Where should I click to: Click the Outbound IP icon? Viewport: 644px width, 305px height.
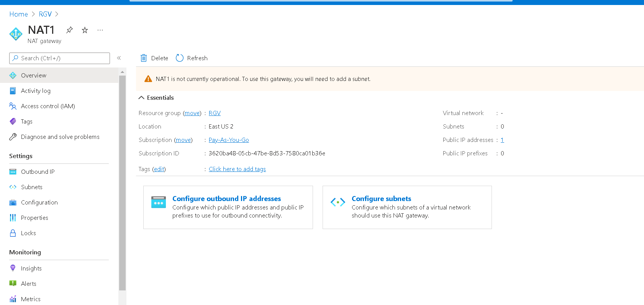pyautogui.click(x=13, y=172)
